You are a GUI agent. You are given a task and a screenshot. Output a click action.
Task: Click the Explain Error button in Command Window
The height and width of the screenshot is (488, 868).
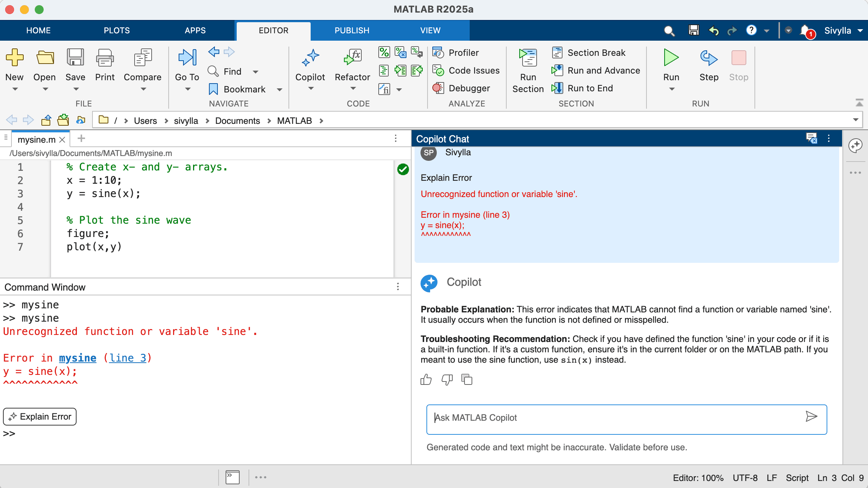point(40,417)
